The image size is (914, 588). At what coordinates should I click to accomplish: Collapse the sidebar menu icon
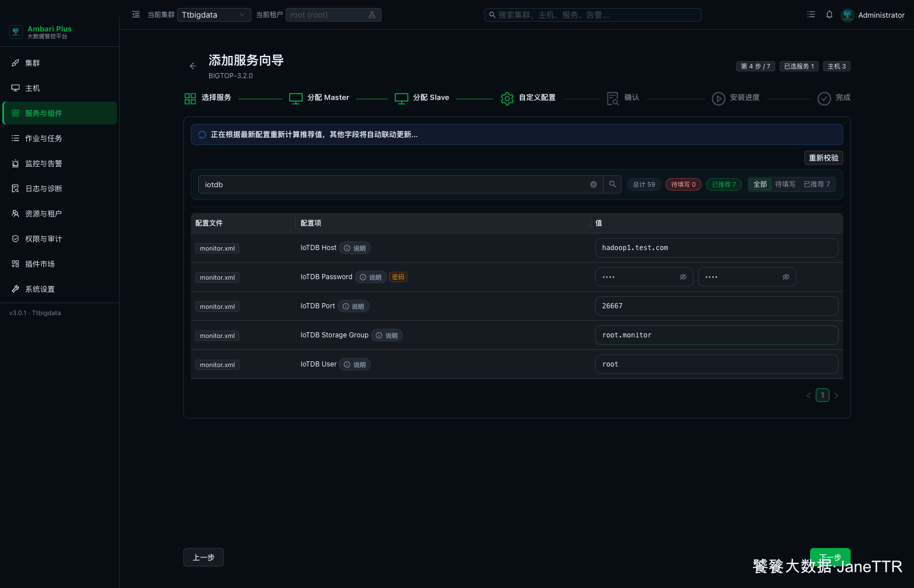(x=136, y=15)
